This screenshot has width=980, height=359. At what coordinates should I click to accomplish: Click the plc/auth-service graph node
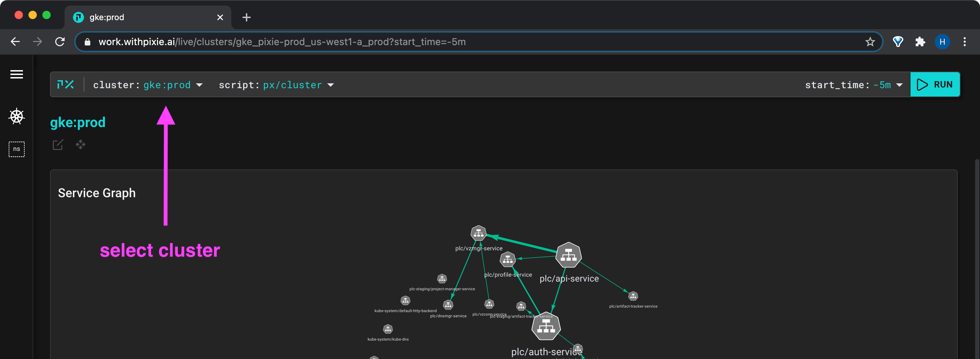[x=546, y=326]
